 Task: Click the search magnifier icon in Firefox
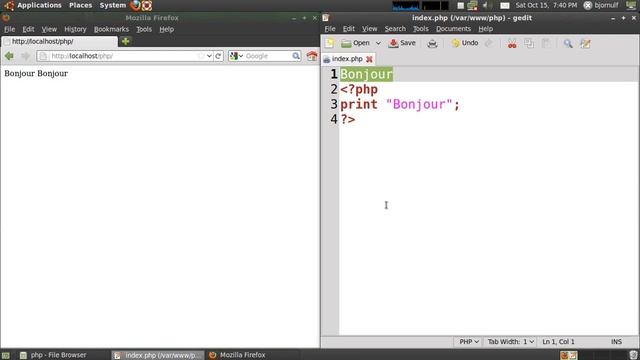[296, 56]
